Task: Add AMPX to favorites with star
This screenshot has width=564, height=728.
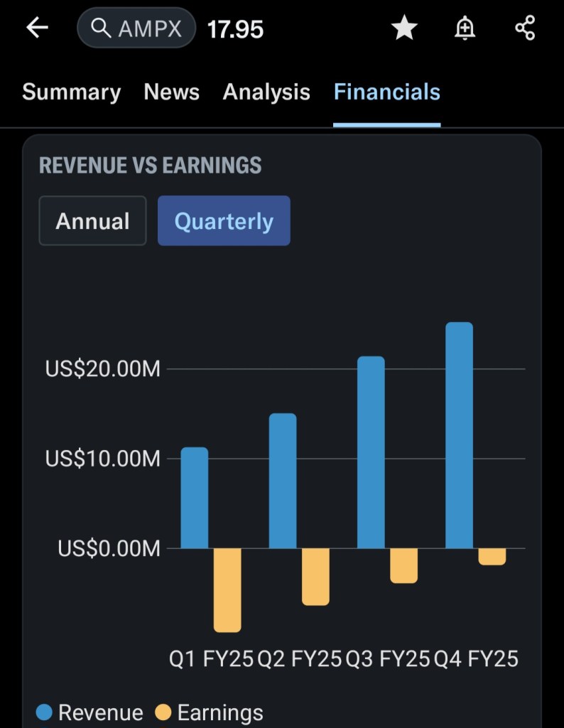Action: coord(404,28)
